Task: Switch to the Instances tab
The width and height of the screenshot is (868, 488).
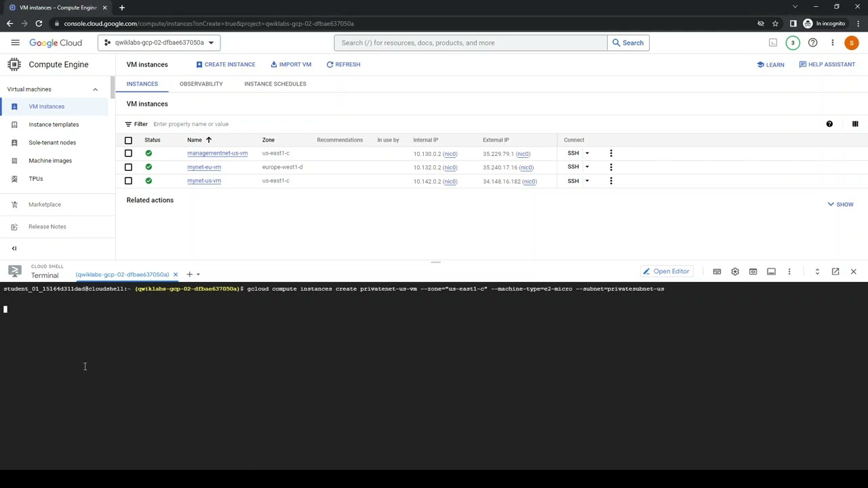Action: [x=142, y=84]
